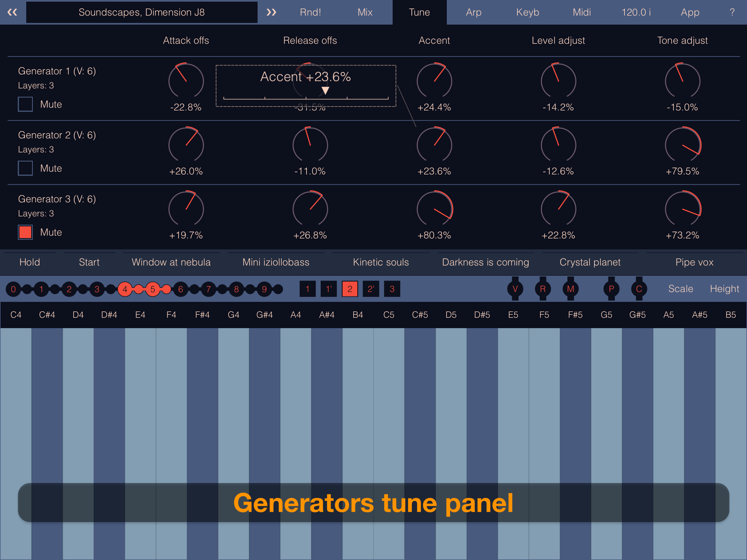
Task: Click the round V button
Action: [515, 289]
